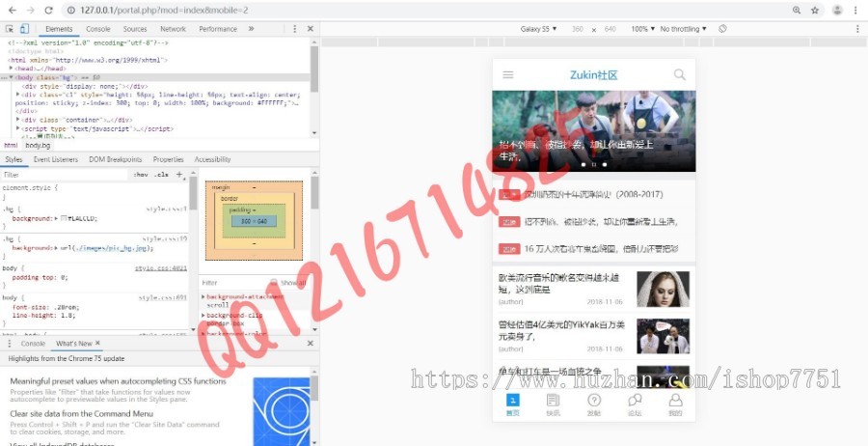
Task: Open the hamburger menu in Zukin page
Action: (507, 74)
